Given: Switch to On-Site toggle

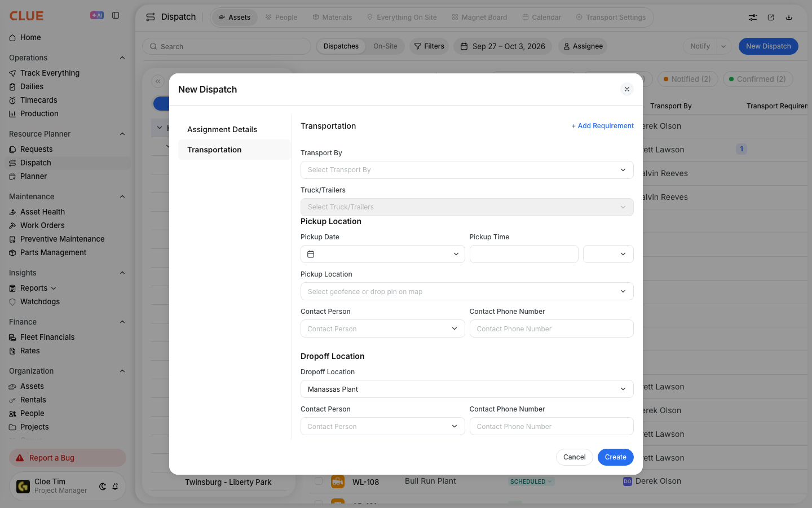Looking at the screenshot, I should (385, 46).
